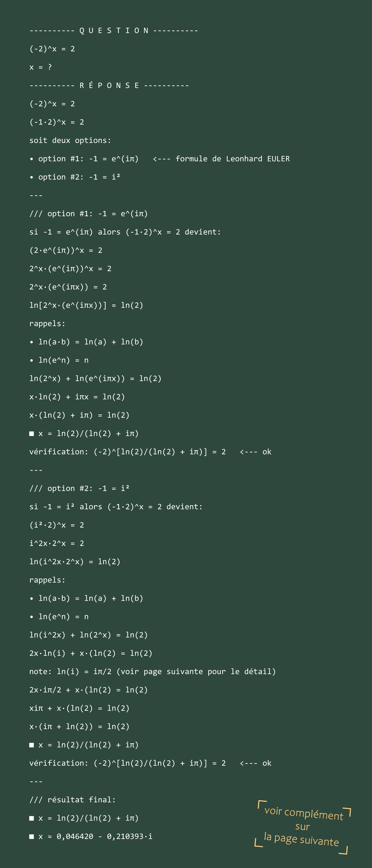The width and height of the screenshot is (372, 868).
Task: Click the QUESTION section heading
Action: 114,31
